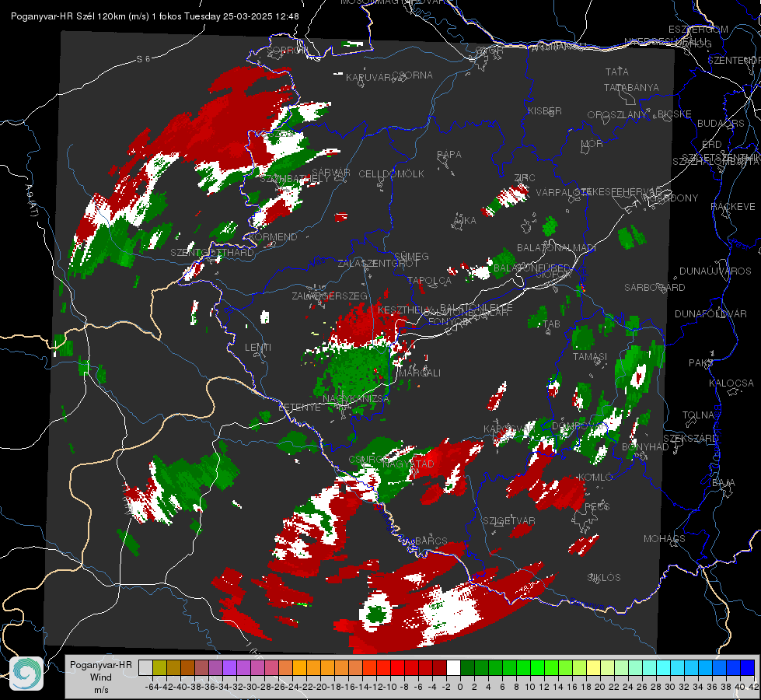The height and width of the screenshot is (700, 761).
Task: Click the white zero-value swatch in the legend
Action: pyautogui.click(x=453, y=667)
